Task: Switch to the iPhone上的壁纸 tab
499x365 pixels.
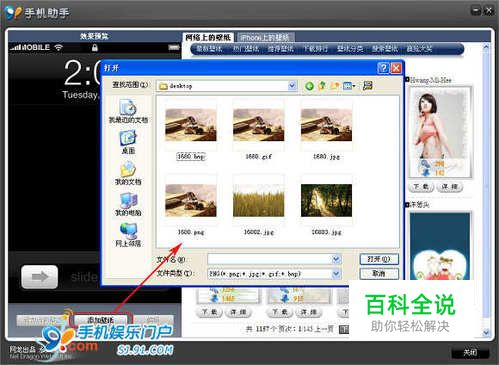Action: 265,37
